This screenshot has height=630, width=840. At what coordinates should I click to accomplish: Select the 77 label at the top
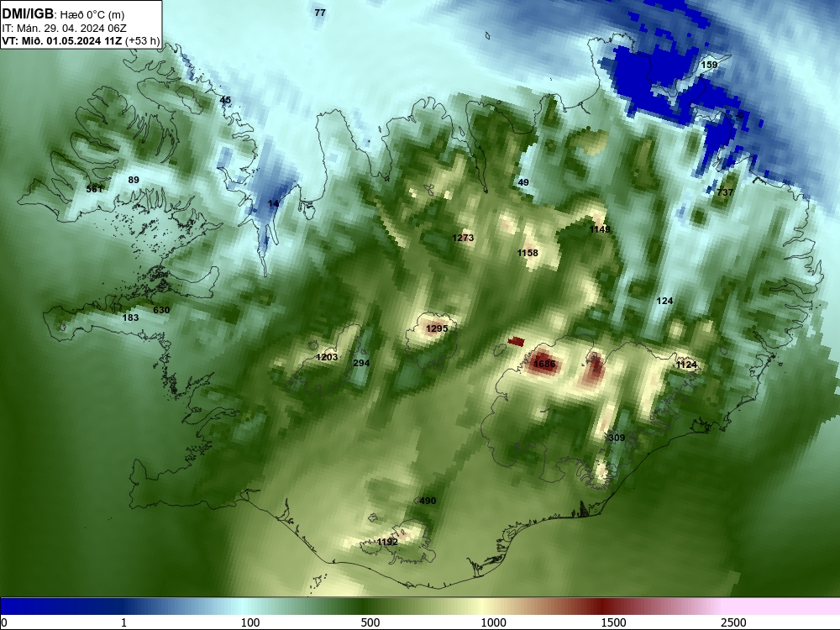320,13
